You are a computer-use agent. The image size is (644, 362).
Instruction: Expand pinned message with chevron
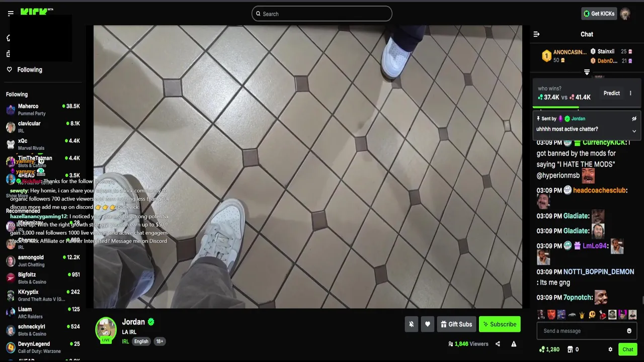pos(634,131)
